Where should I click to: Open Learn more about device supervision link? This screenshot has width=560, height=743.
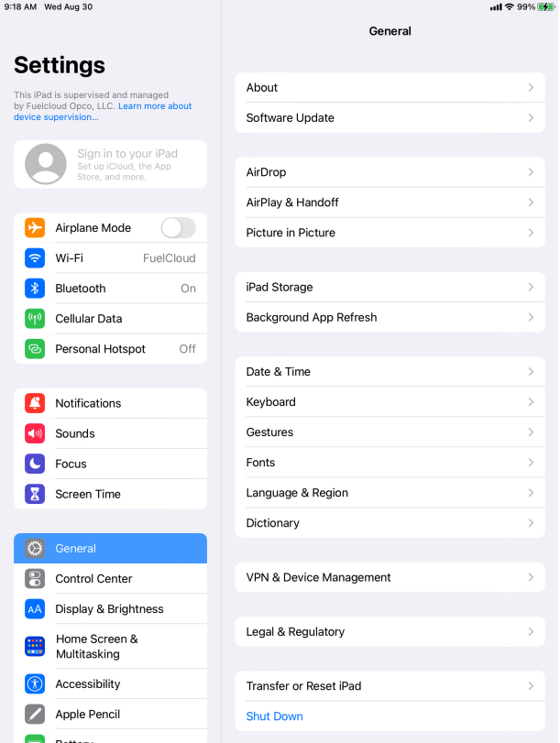click(x=103, y=112)
